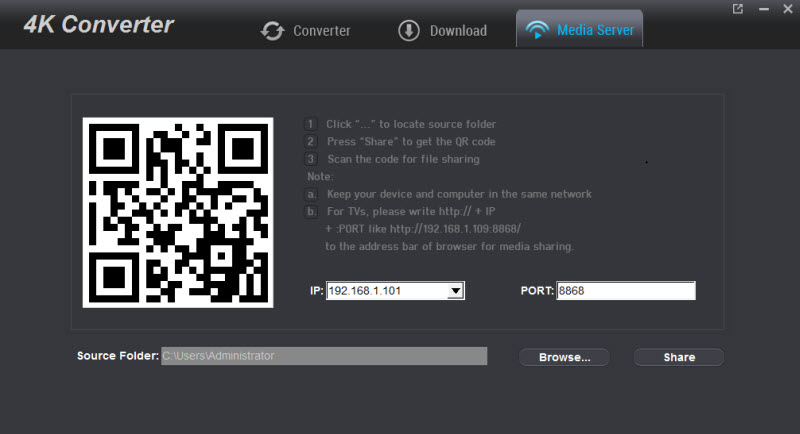The height and width of the screenshot is (434, 800).
Task: Click the pop-out window icon in title bar
Action: pyautogui.click(x=738, y=9)
